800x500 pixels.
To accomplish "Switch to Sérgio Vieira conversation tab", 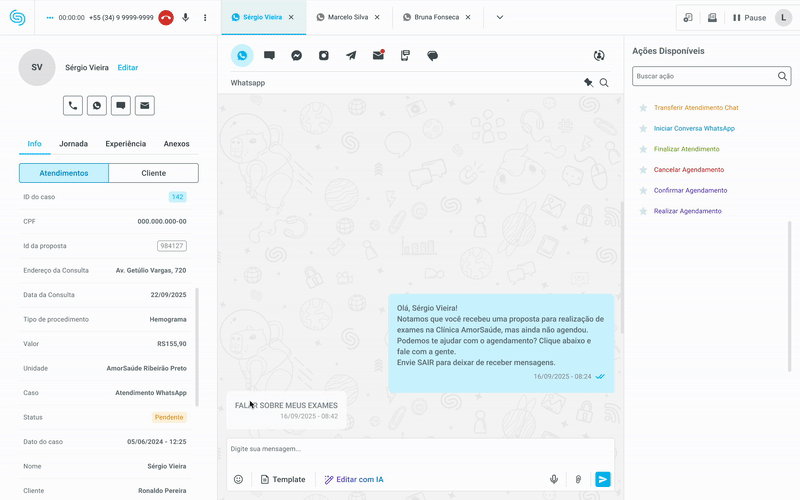I will (x=262, y=17).
